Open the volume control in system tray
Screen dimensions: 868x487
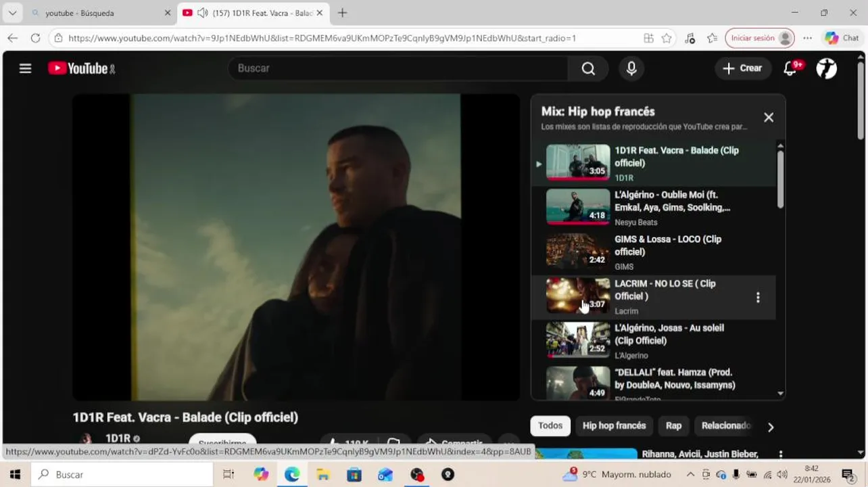781,475
